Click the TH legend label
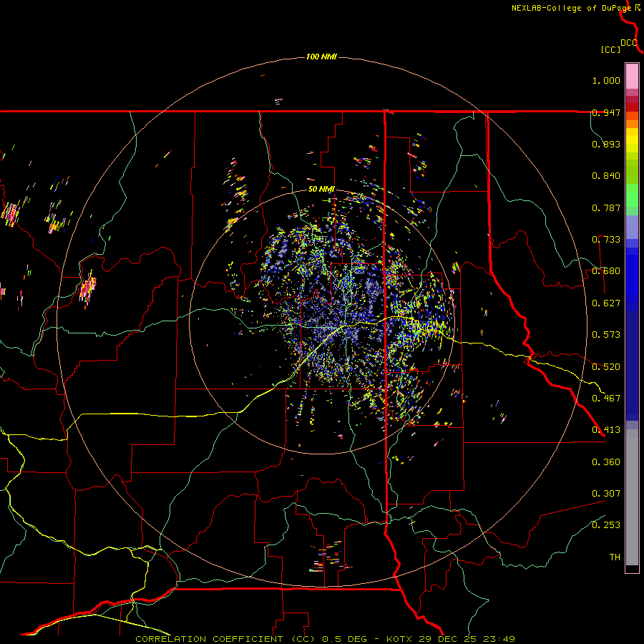Image resolution: width=644 pixels, height=644 pixels. coord(615,557)
